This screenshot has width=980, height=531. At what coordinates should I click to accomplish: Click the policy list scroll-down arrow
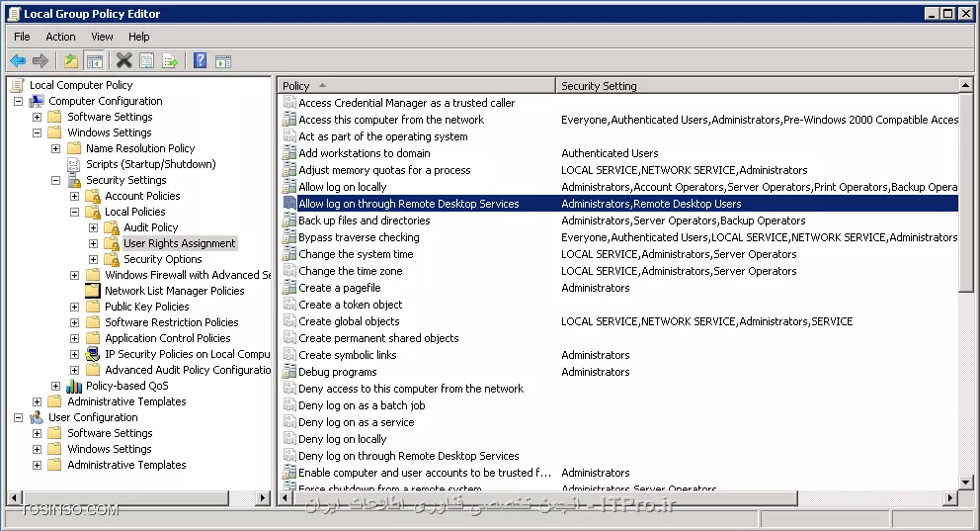point(965,483)
